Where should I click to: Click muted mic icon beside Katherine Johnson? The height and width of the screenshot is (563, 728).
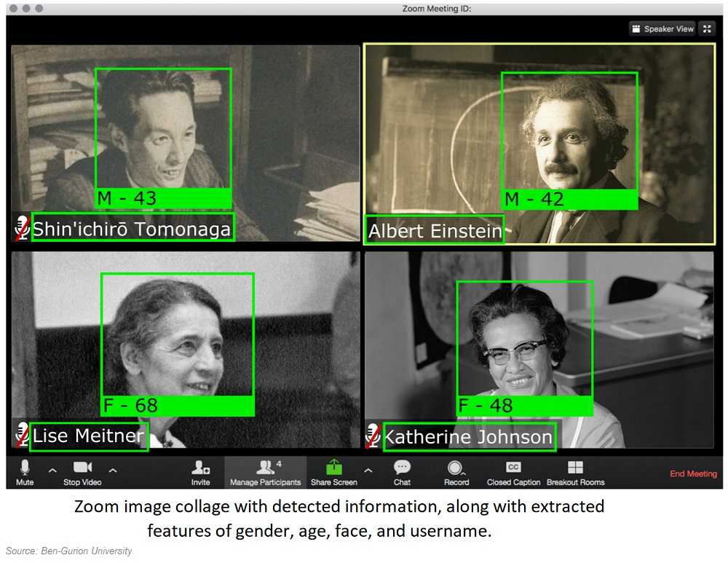373,436
